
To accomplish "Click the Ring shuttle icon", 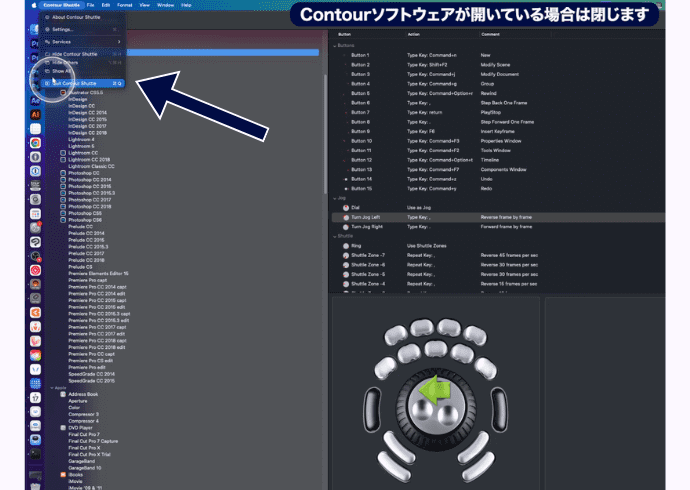I will 346,245.
